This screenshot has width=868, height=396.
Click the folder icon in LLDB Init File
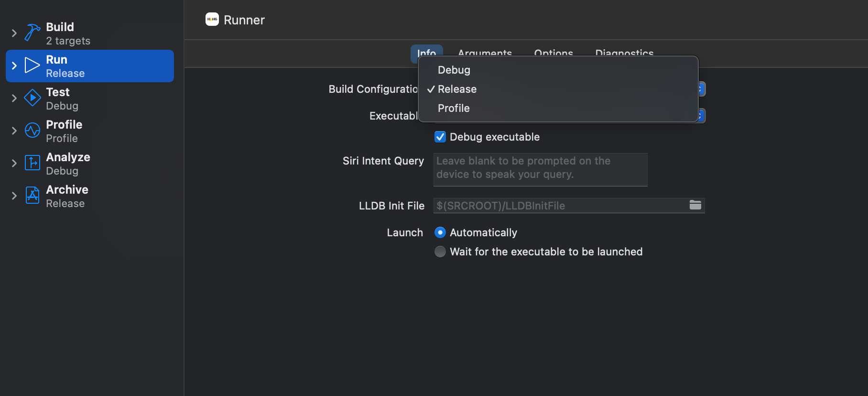point(695,205)
